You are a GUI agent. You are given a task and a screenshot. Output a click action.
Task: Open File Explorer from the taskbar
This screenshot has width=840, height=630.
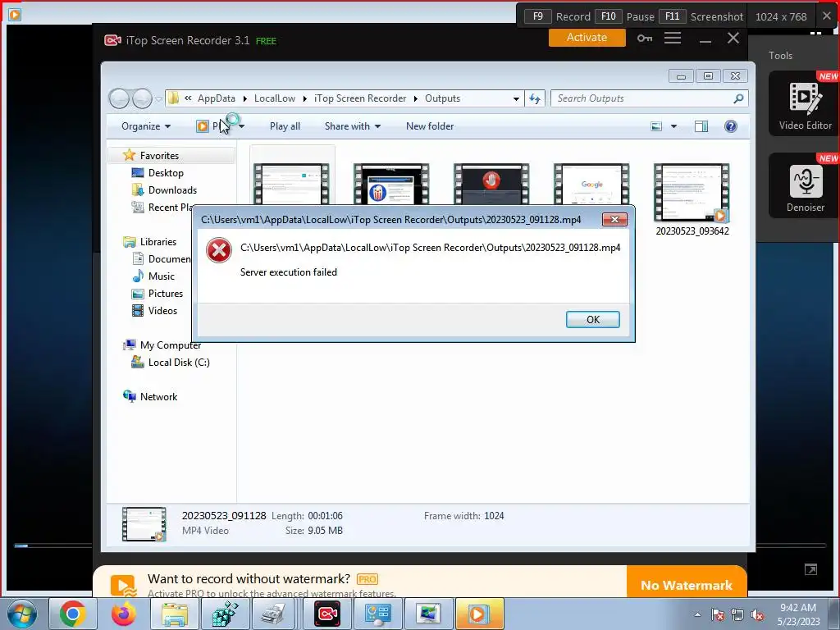coord(175,614)
